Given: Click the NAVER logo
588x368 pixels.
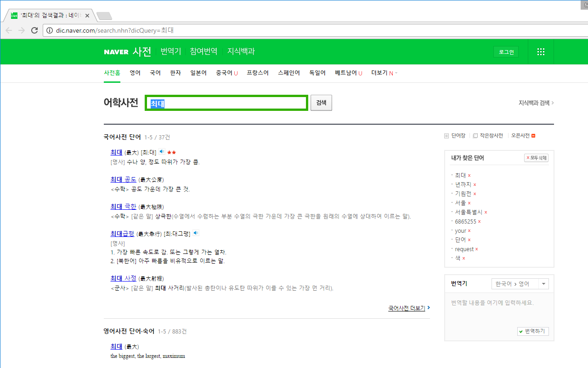Looking at the screenshot, I should tap(116, 52).
